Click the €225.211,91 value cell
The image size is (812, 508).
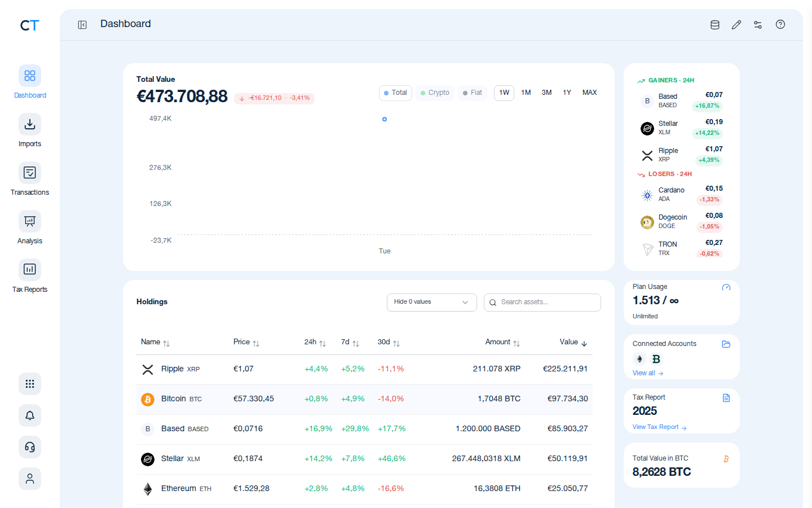click(x=565, y=369)
